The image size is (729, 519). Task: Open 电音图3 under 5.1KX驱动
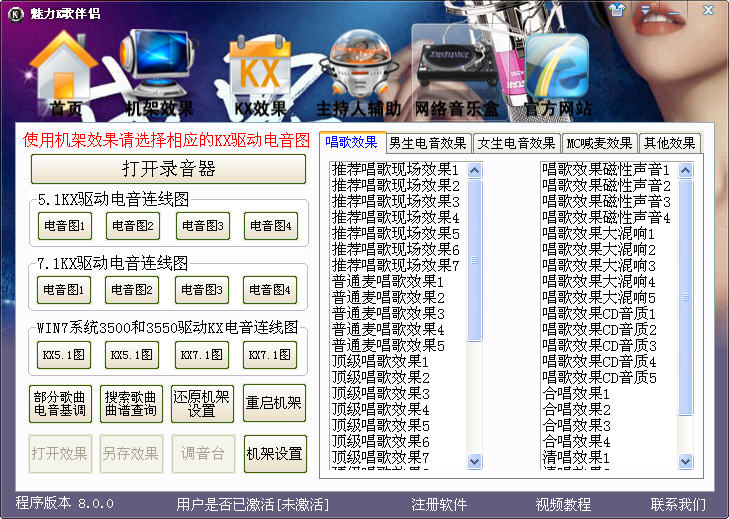coord(203,226)
